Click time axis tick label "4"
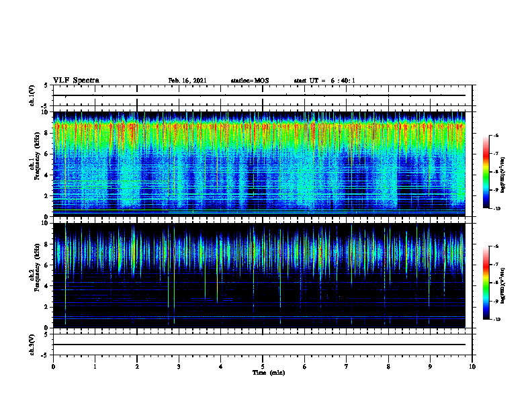 pos(221,367)
